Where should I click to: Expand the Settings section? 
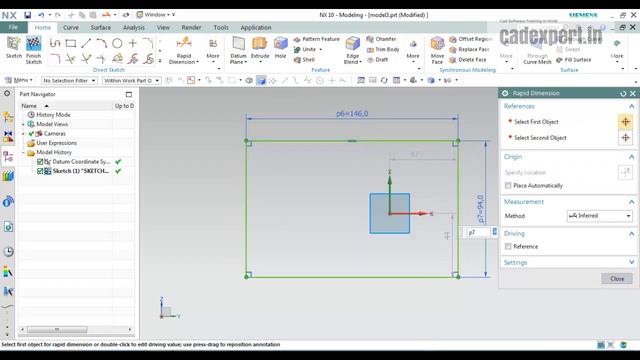tap(631, 262)
